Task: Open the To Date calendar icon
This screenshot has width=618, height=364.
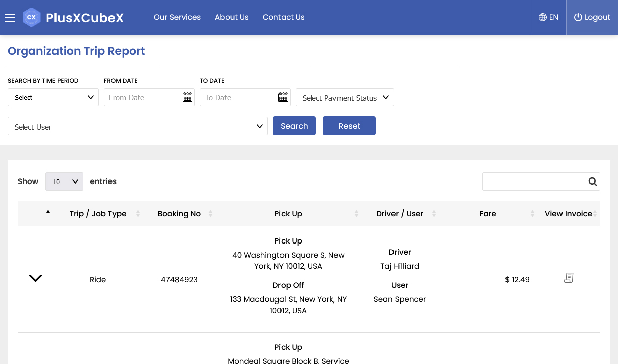Action: click(x=284, y=97)
